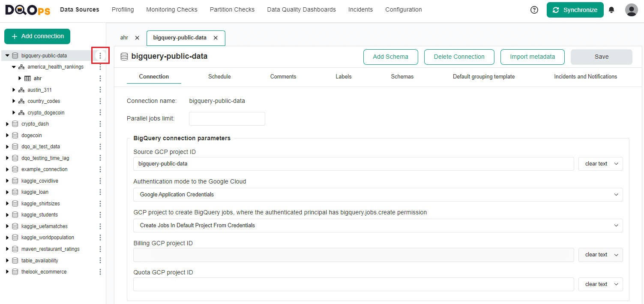Open kebab menu for crypto_dogecoin

[x=100, y=113]
